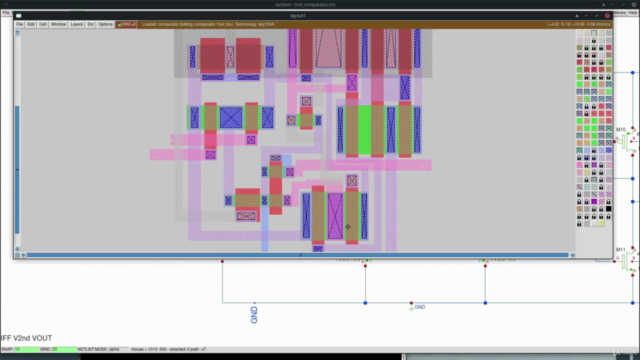This screenshot has width=640, height=360.
Task: Open xschem Help menu
Action: click(633, 13)
